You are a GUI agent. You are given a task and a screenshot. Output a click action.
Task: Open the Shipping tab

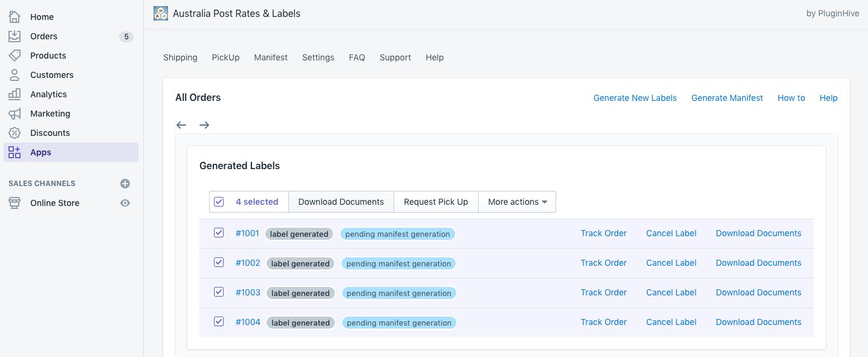180,57
